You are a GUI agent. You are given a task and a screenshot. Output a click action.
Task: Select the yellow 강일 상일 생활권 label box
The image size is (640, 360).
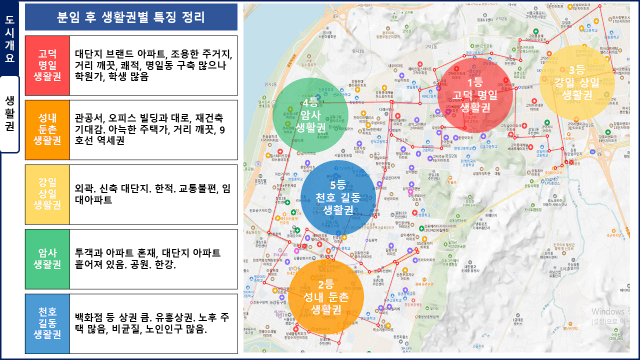click(x=47, y=194)
